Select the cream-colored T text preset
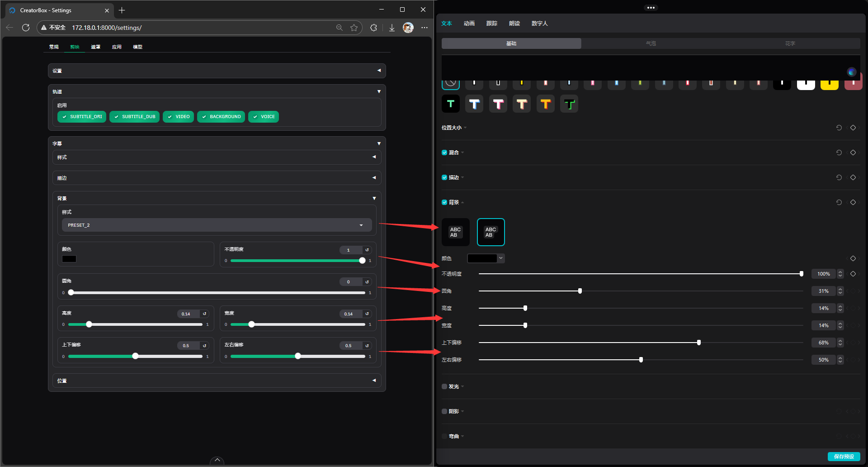This screenshot has height=467, width=868. [522, 104]
